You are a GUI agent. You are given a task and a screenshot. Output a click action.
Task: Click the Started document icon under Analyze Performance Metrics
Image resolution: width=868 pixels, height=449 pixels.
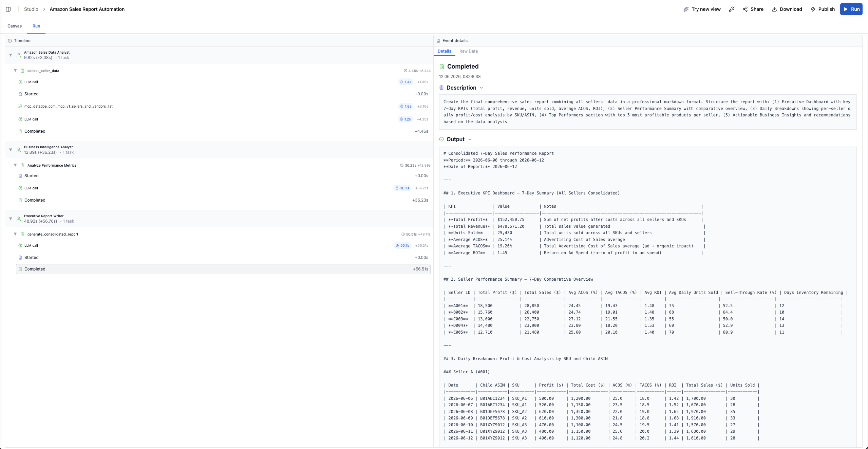coord(20,176)
